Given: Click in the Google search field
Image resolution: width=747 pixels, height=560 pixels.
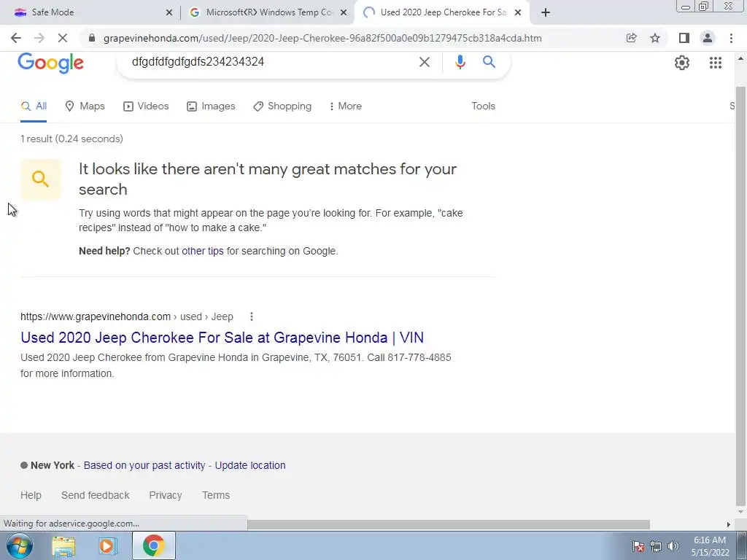Looking at the screenshot, I should coord(271,62).
